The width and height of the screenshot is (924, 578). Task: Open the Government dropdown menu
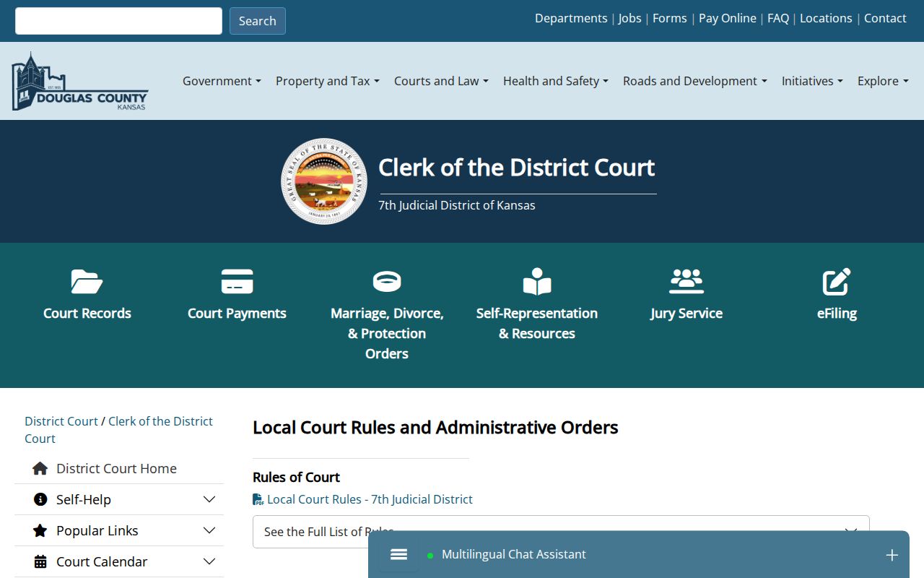pos(222,81)
